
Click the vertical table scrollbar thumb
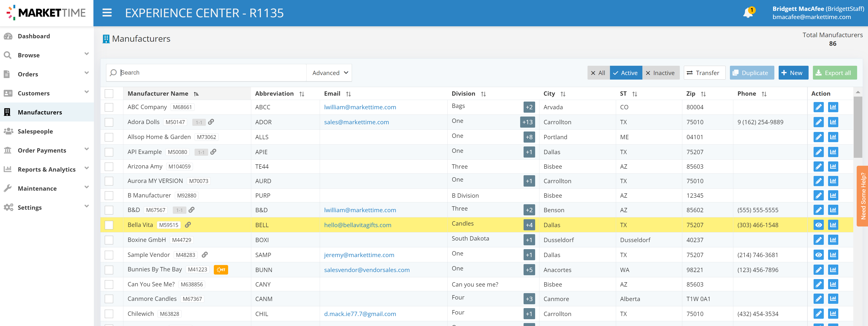[x=858, y=127]
